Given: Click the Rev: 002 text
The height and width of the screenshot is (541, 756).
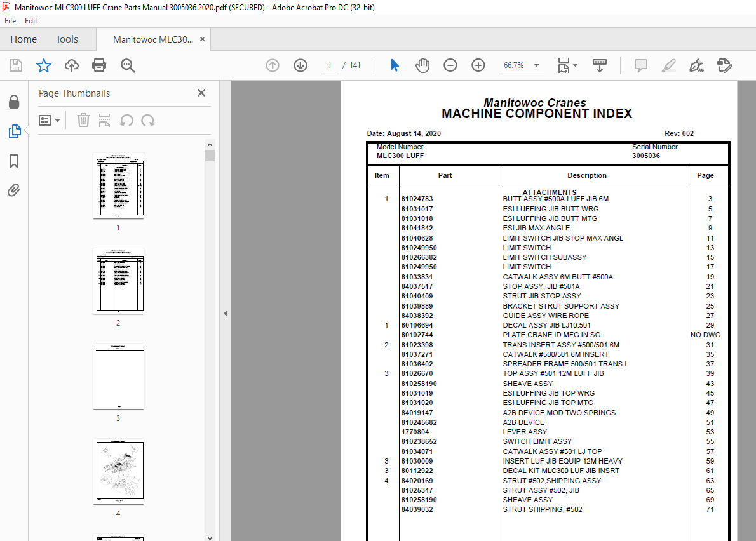Looking at the screenshot, I should coord(679,133).
